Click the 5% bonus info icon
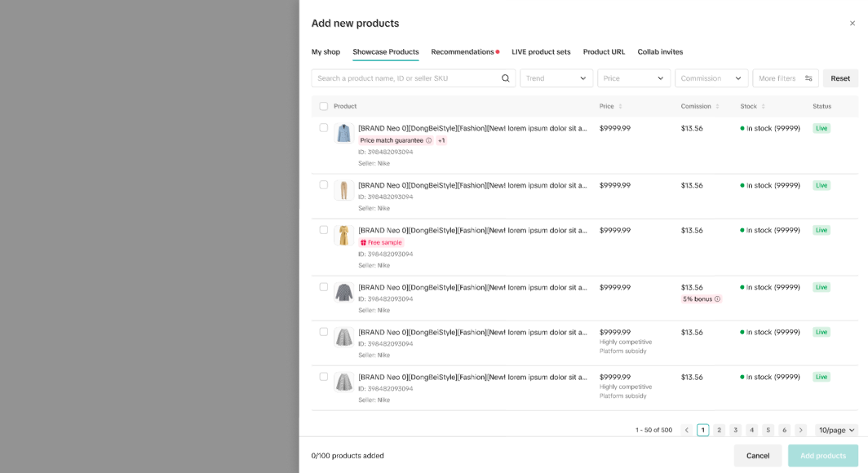The height and width of the screenshot is (473, 868). click(718, 299)
